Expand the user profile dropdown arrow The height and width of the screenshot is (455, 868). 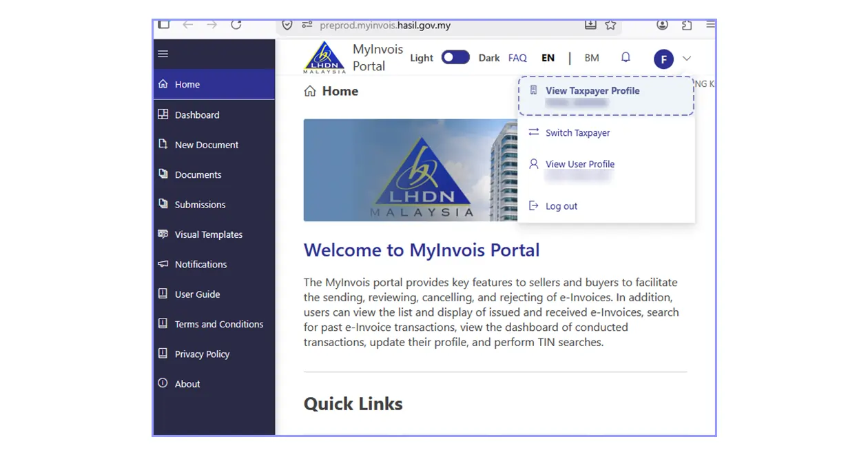tap(685, 59)
